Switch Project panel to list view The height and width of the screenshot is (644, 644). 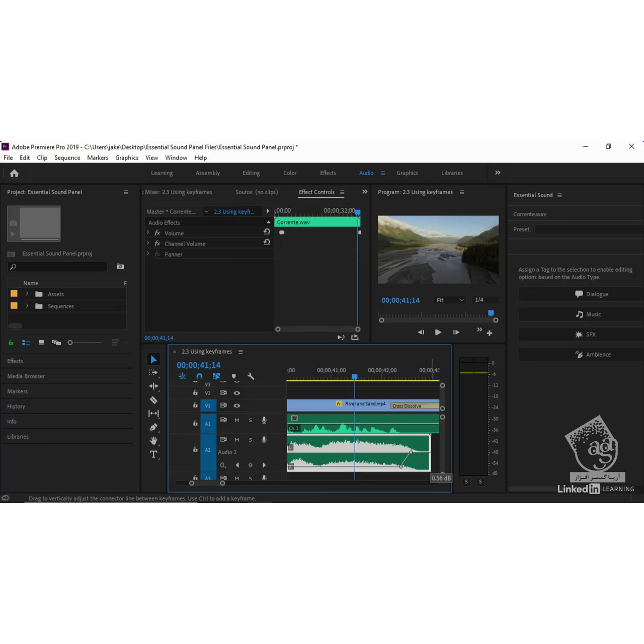coord(26,343)
